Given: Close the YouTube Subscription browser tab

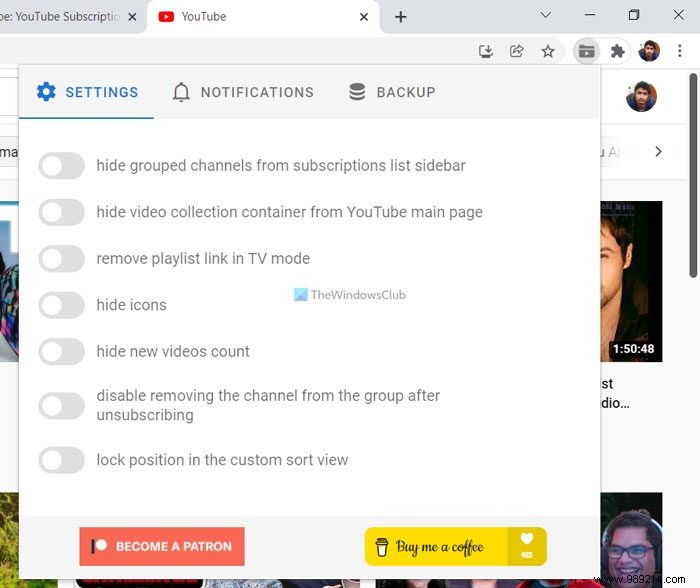Looking at the screenshot, I should coord(132,17).
